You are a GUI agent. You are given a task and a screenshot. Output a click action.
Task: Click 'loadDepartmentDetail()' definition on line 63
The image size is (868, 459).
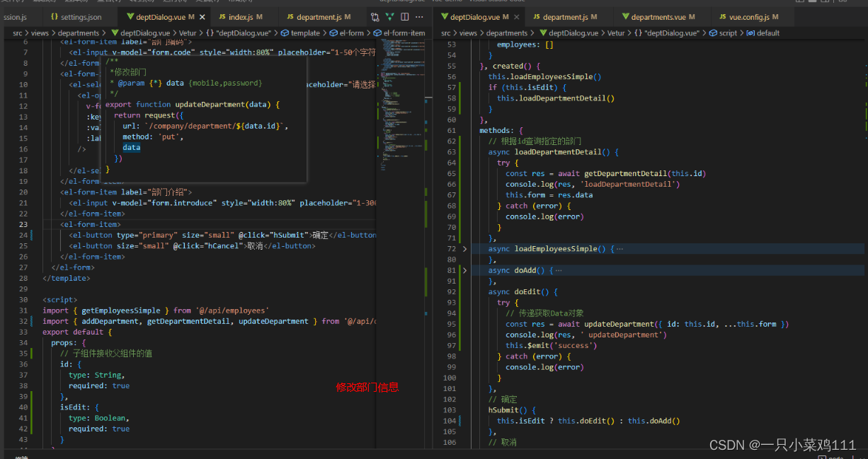coord(562,152)
